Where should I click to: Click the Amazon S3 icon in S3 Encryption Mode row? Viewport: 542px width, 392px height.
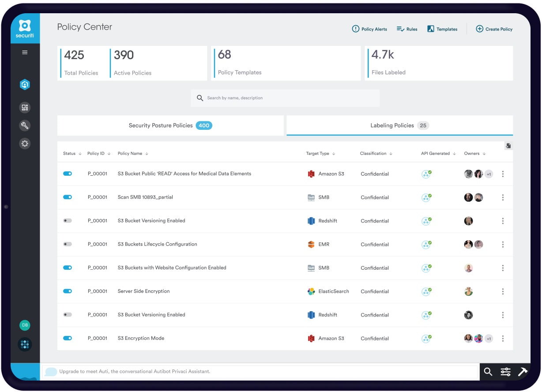tap(311, 339)
